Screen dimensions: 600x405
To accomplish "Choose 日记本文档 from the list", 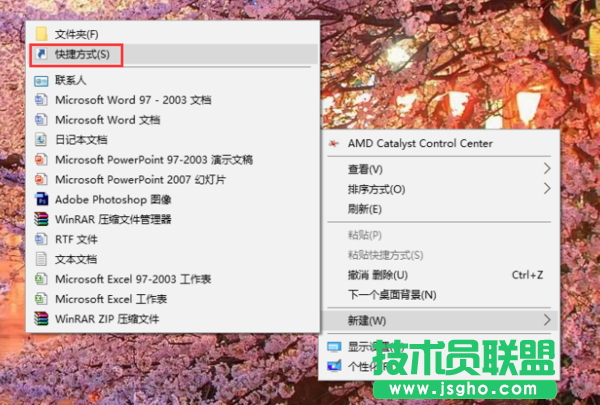I will (173, 140).
